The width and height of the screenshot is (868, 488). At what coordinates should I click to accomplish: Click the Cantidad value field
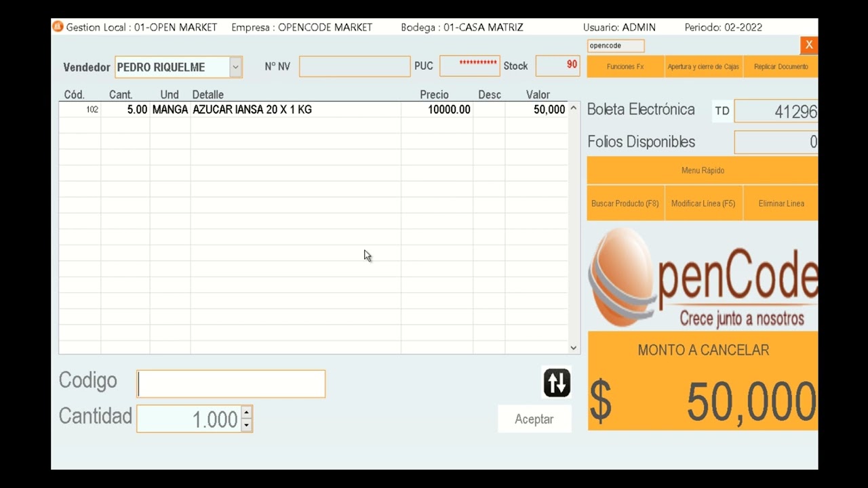tap(189, 419)
